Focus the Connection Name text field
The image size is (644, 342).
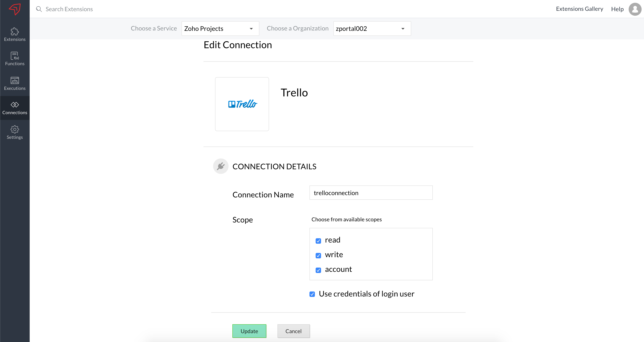371,193
